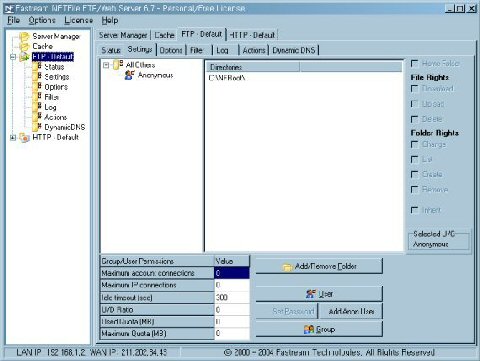Viewport: 480px width, 361px height.
Task: Click the Filter node icon in the tree
Action: (x=37, y=97)
